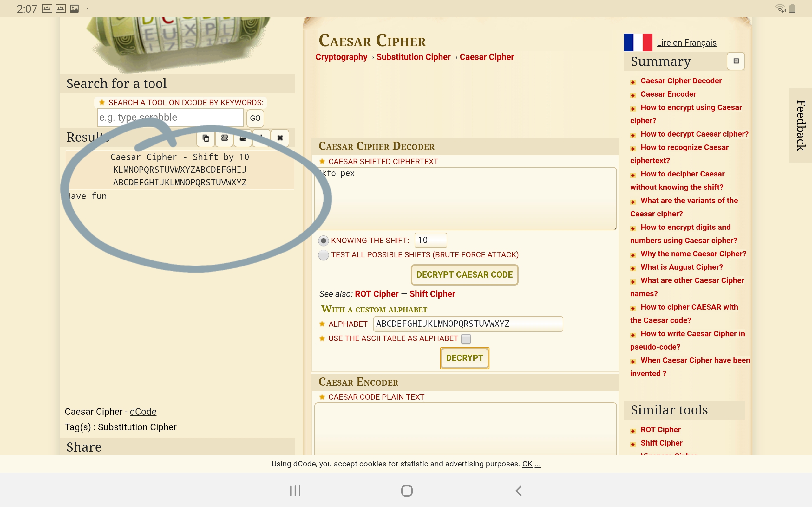Screen dimensions: 812x507
Task: Click the scroll icon in Results toolbar
Action: tap(225, 138)
